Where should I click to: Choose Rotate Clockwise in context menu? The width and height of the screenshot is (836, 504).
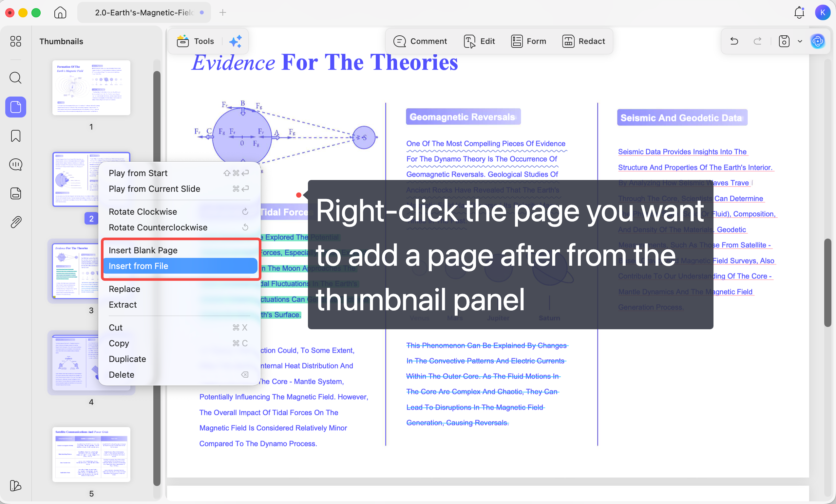[179, 212]
